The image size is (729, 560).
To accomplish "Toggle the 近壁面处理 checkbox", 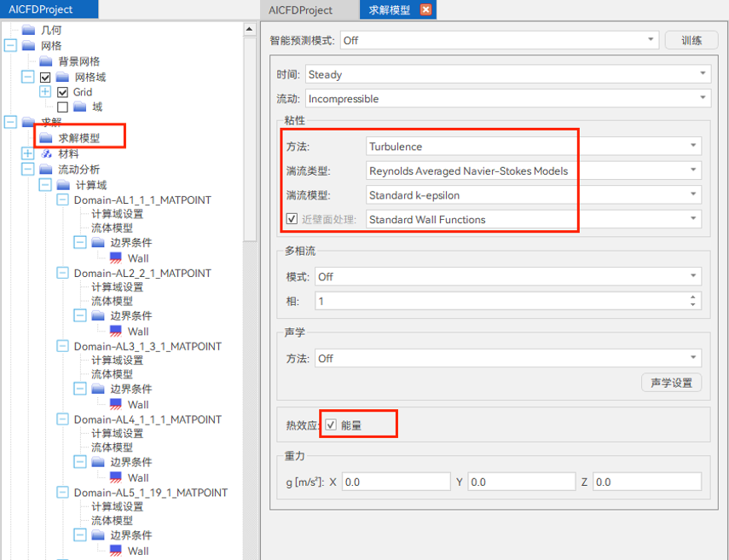I will pos(292,219).
